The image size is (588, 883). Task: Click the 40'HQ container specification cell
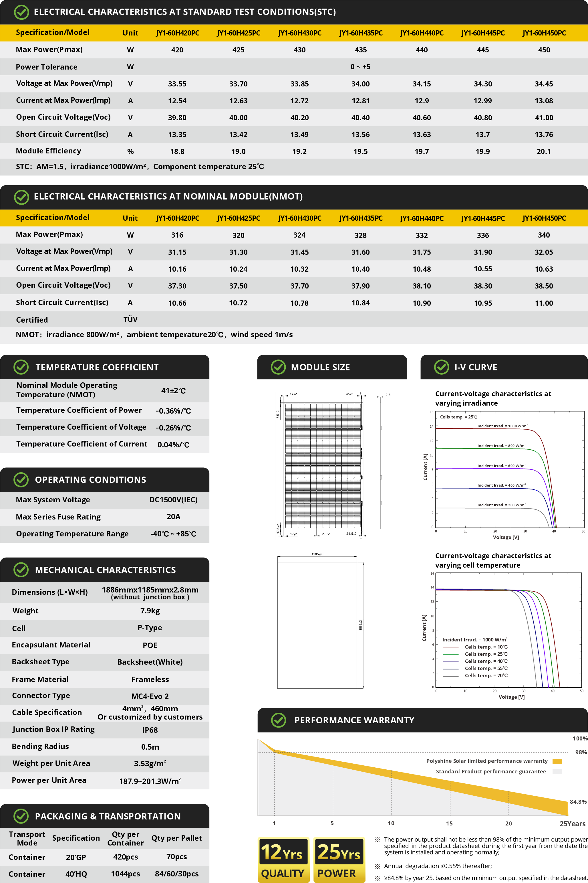tap(76, 874)
